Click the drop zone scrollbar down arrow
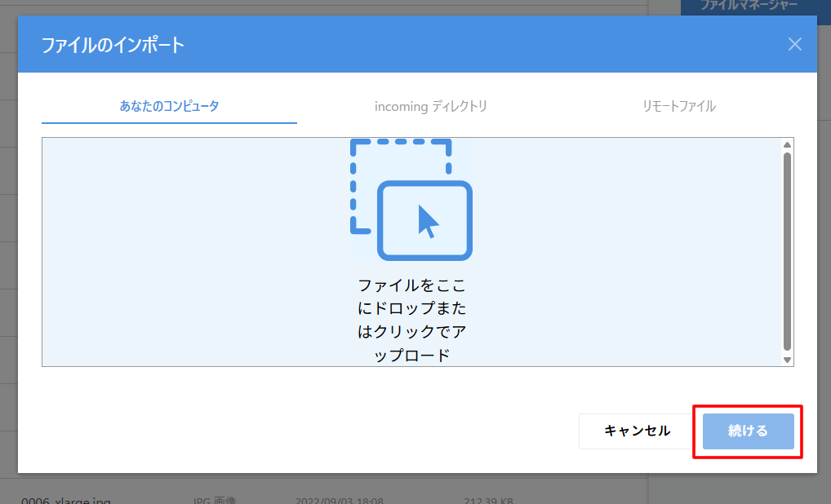 click(787, 360)
